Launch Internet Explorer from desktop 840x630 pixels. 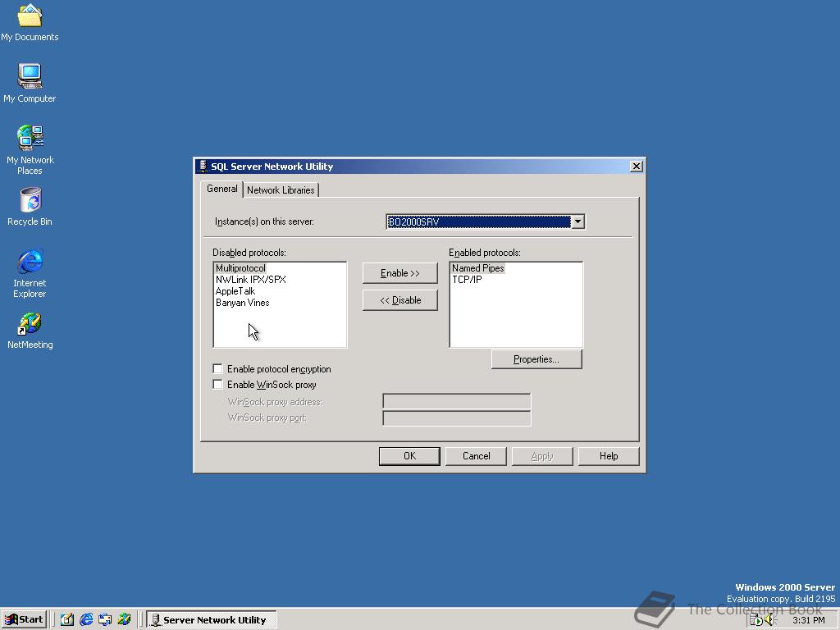tap(30, 273)
